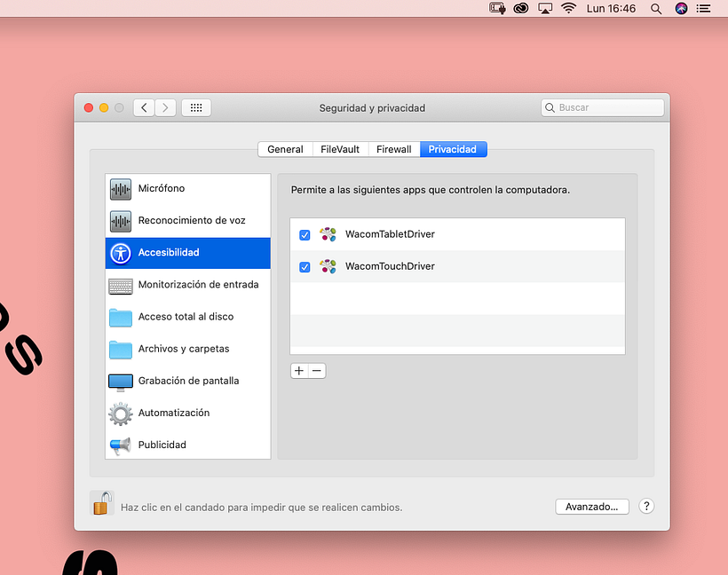Show all preferences grid button
The width and height of the screenshot is (728, 575).
[196, 108]
